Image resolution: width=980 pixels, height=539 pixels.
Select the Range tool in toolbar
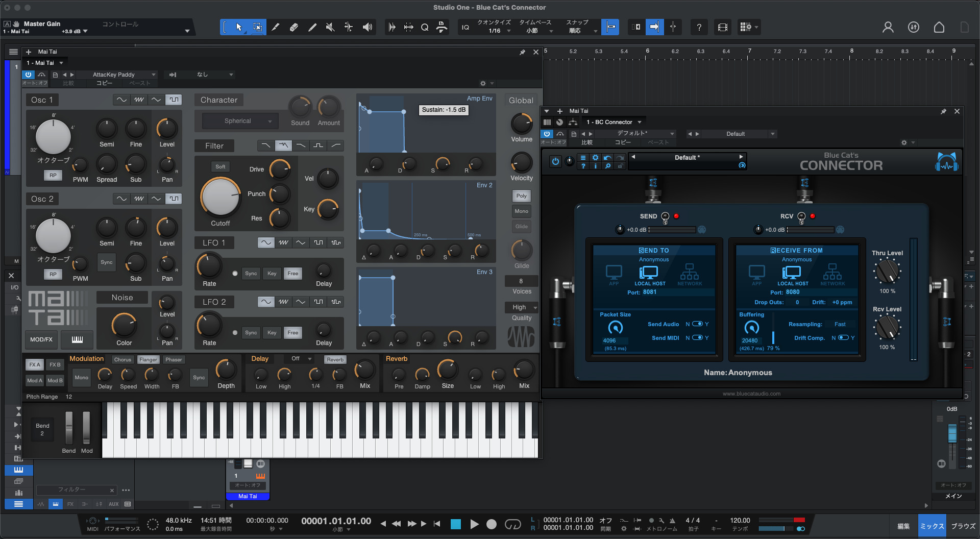coord(258,27)
